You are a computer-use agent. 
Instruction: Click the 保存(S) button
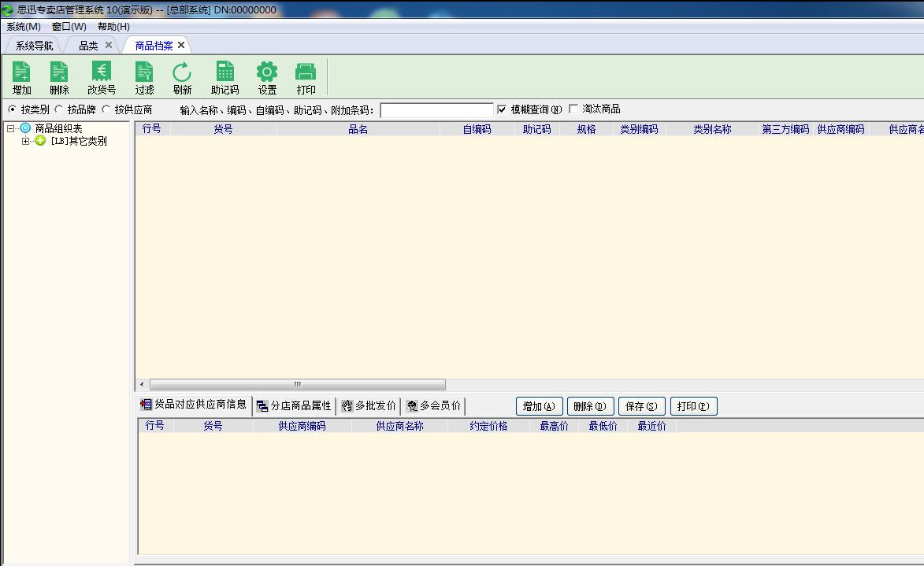pos(642,406)
